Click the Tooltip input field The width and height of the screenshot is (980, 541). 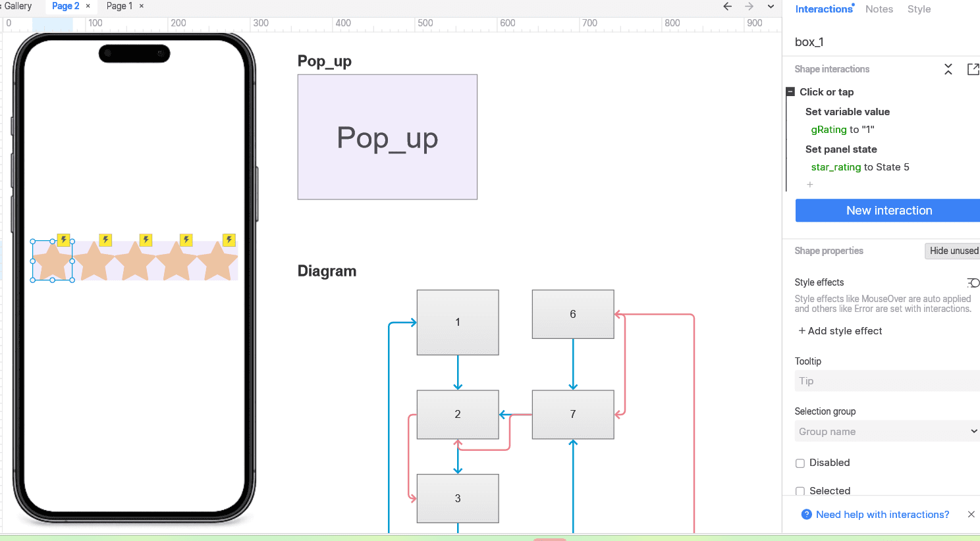coord(886,381)
